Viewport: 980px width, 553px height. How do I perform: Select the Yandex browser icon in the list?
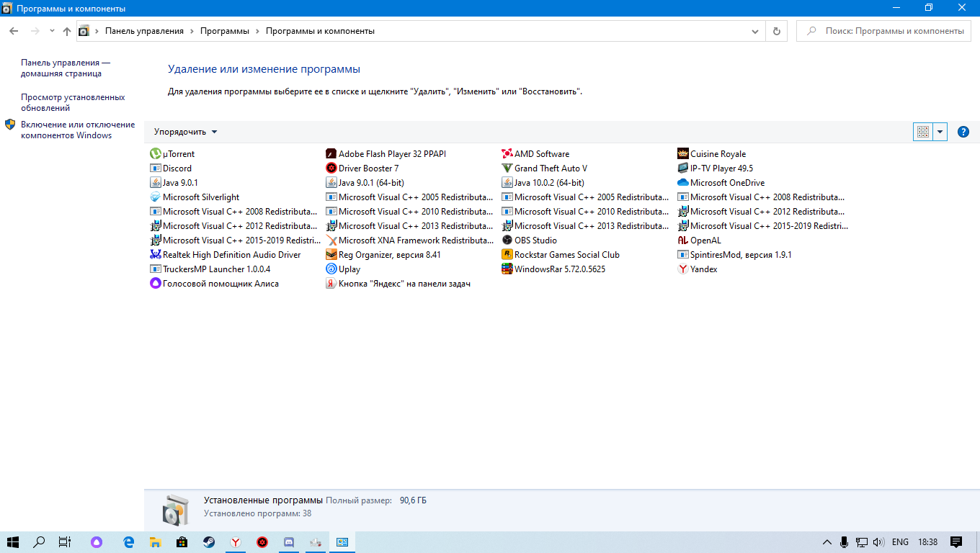(683, 269)
